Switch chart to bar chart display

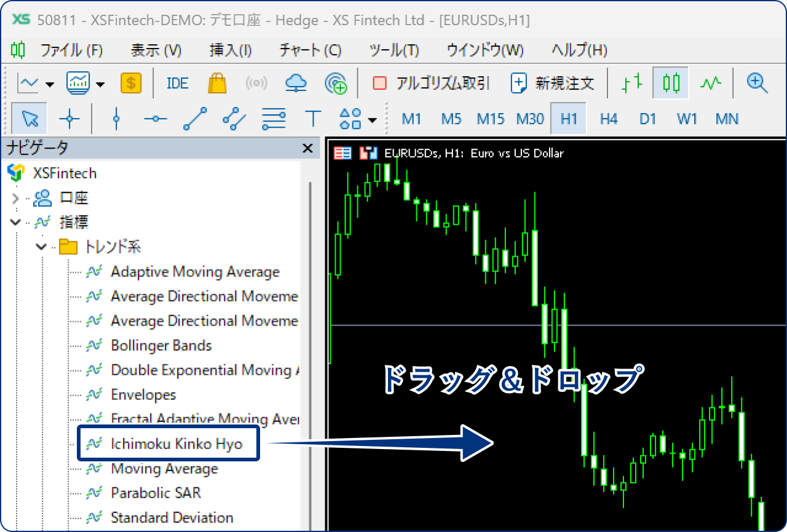[632, 83]
